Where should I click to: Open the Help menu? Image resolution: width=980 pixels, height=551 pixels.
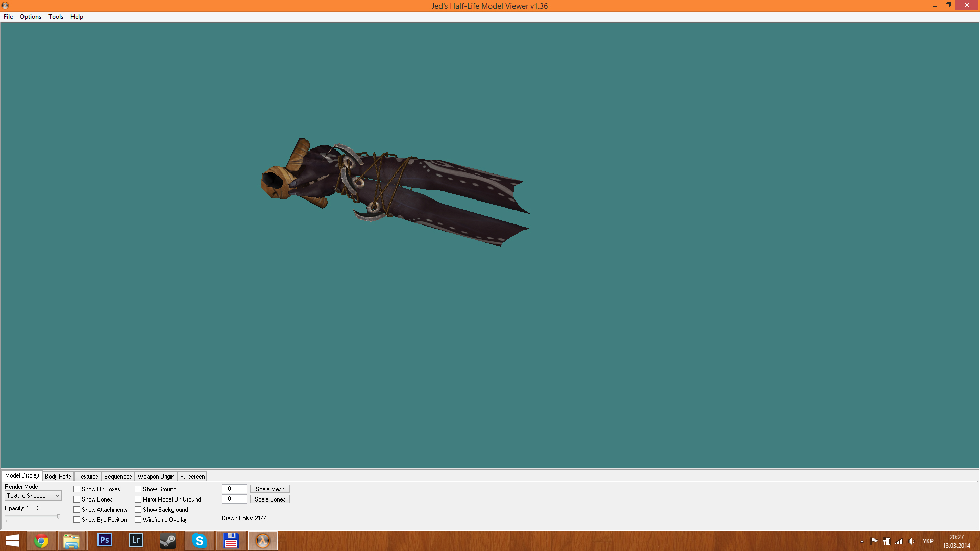pos(77,17)
